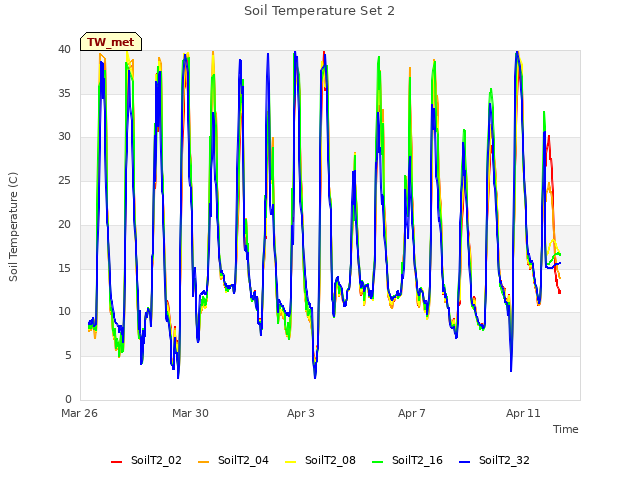640x480 pixels.
Task: Click the 15 y-axis tick label
Action: coord(64,268)
